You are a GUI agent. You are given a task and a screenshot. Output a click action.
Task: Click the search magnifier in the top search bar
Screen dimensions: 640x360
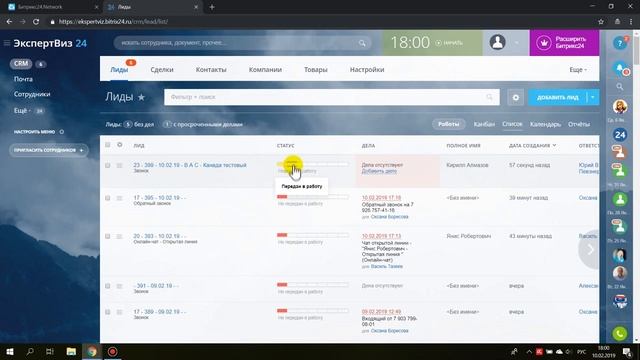362,43
